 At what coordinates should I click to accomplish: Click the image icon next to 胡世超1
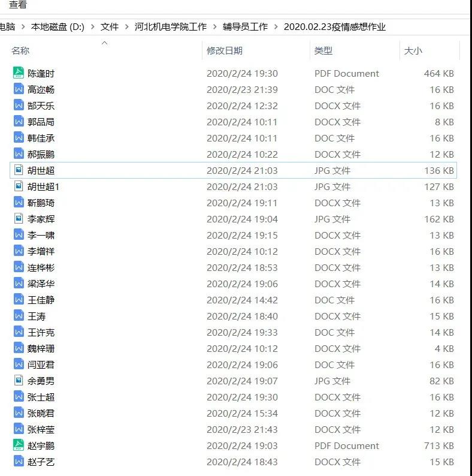(x=19, y=186)
